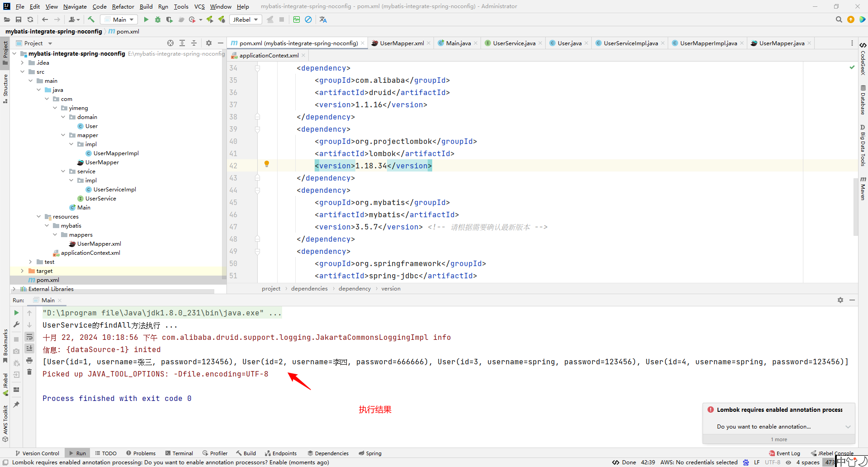Open the Maven tool window
Screen dimensions: 868x467
pyautogui.click(x=863, y=188)
